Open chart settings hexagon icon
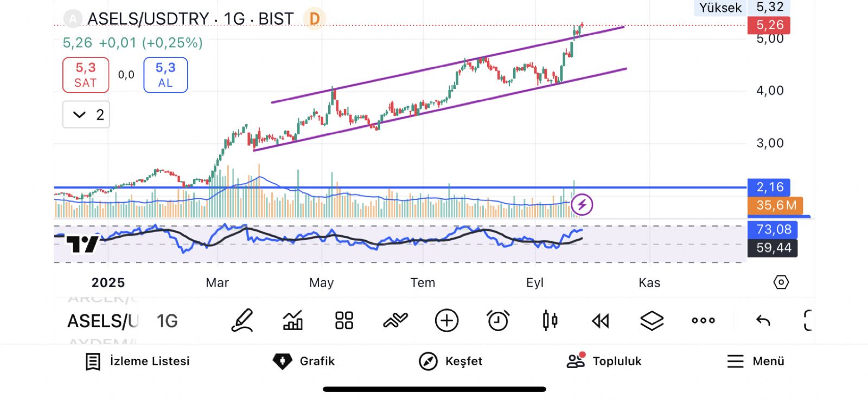The image size is (868, 400). (781, 282)
